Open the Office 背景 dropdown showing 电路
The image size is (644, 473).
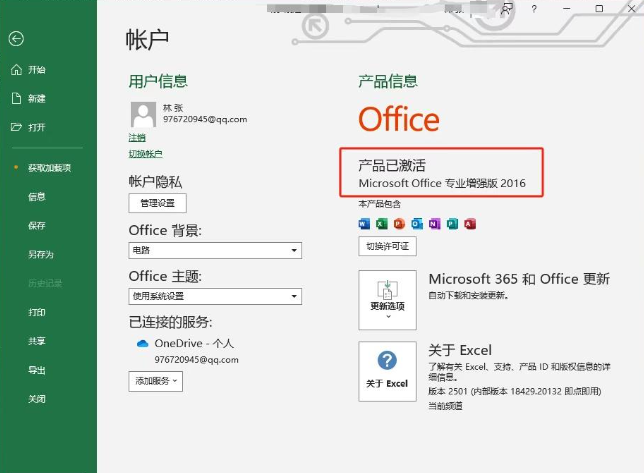point(215,250)
